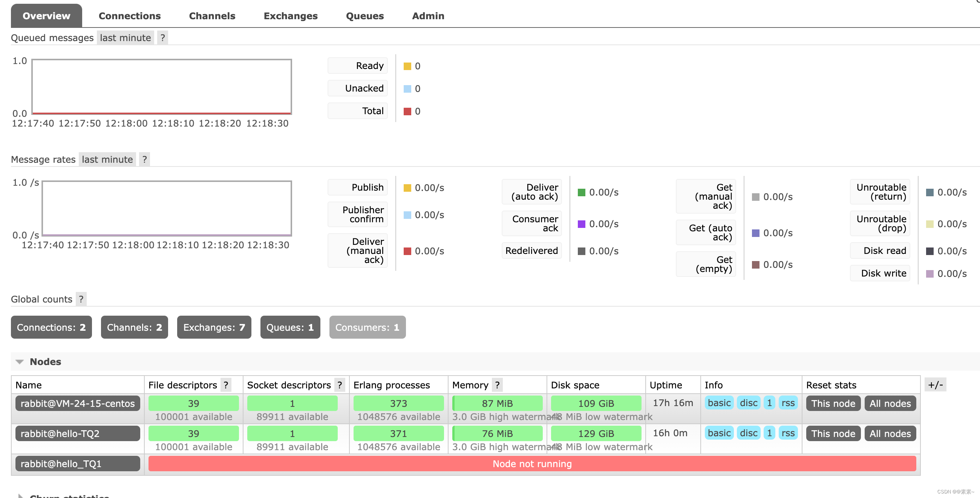Switch to the Connections tab
The height and width of the screenshot is (498, 980).
[x=129, y=16]
